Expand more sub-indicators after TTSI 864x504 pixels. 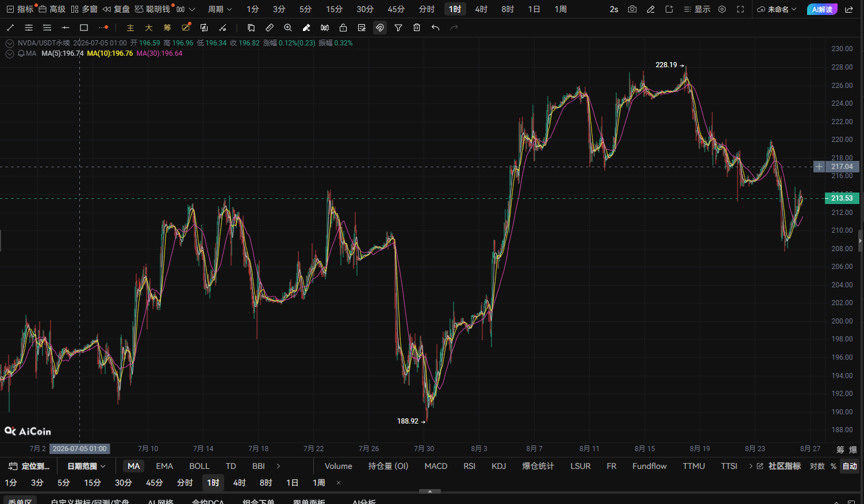tap(751, 466)
